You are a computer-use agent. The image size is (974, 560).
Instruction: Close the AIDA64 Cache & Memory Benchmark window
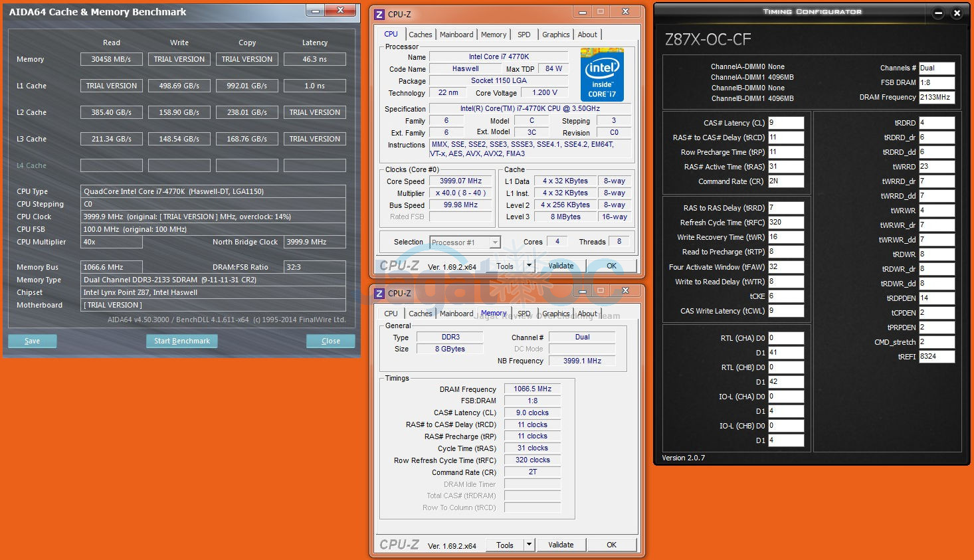(x=341, y=11)
